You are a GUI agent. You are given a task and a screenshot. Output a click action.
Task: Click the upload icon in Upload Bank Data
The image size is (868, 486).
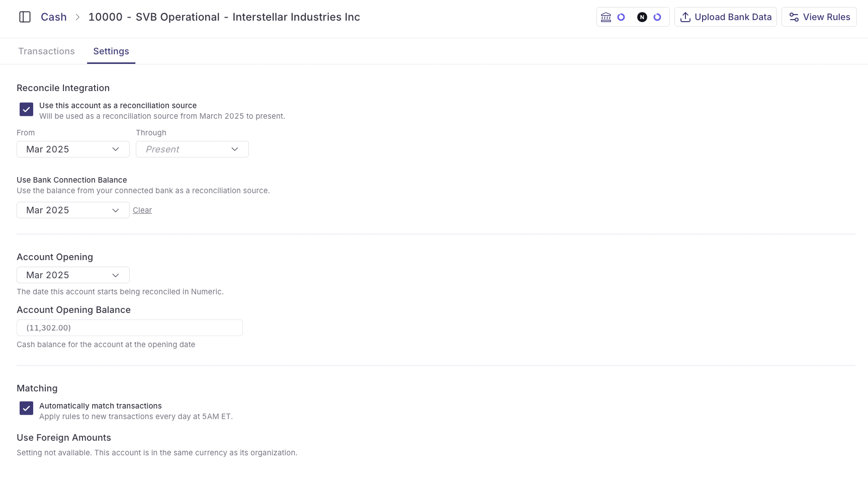click(x=685, y=17)
